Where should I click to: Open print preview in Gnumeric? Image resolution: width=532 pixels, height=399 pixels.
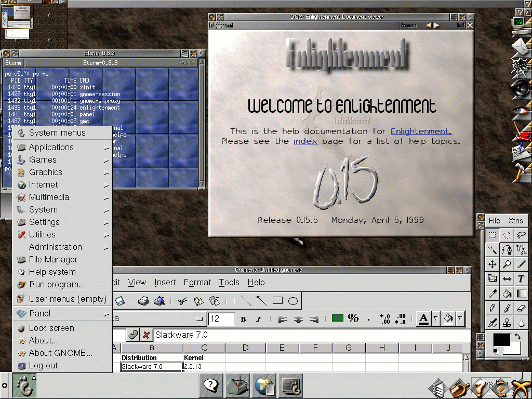point(159,301)
